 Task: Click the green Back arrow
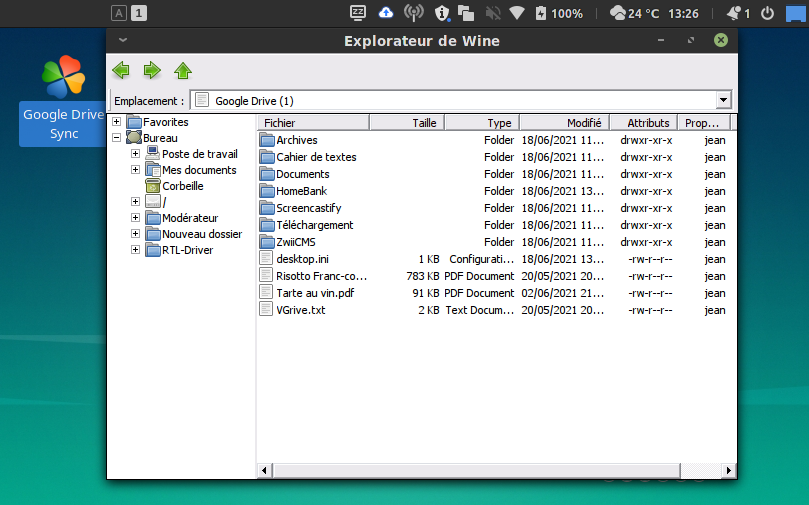click(121, 70)
